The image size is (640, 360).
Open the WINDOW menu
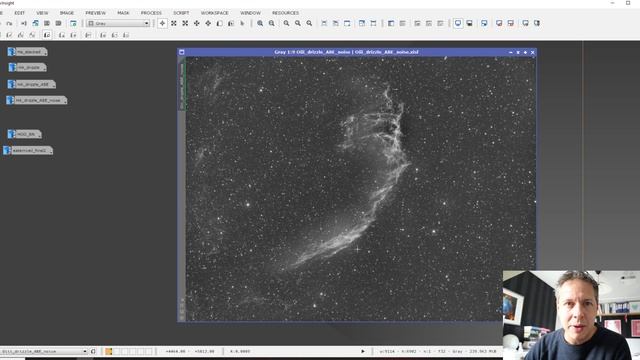pyautogui.click(x=250, y=13)
